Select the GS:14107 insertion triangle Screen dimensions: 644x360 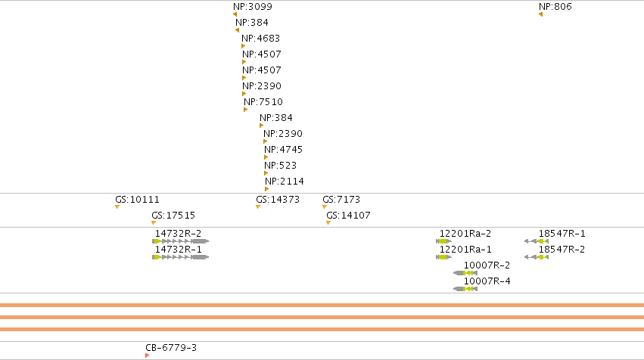click(x=328, y=223)
